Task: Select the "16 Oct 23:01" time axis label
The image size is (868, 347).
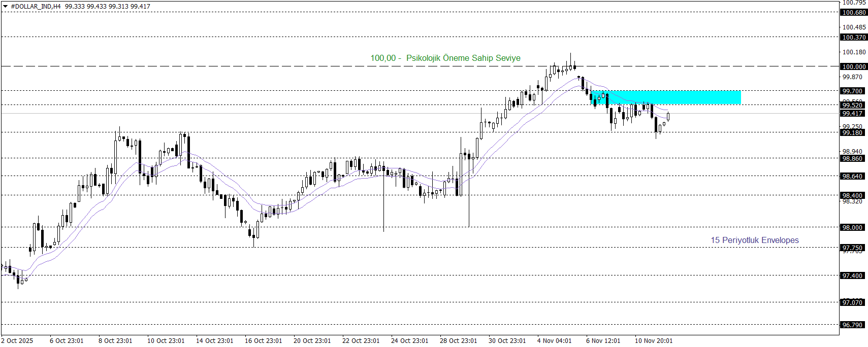Action: point(263,340)
